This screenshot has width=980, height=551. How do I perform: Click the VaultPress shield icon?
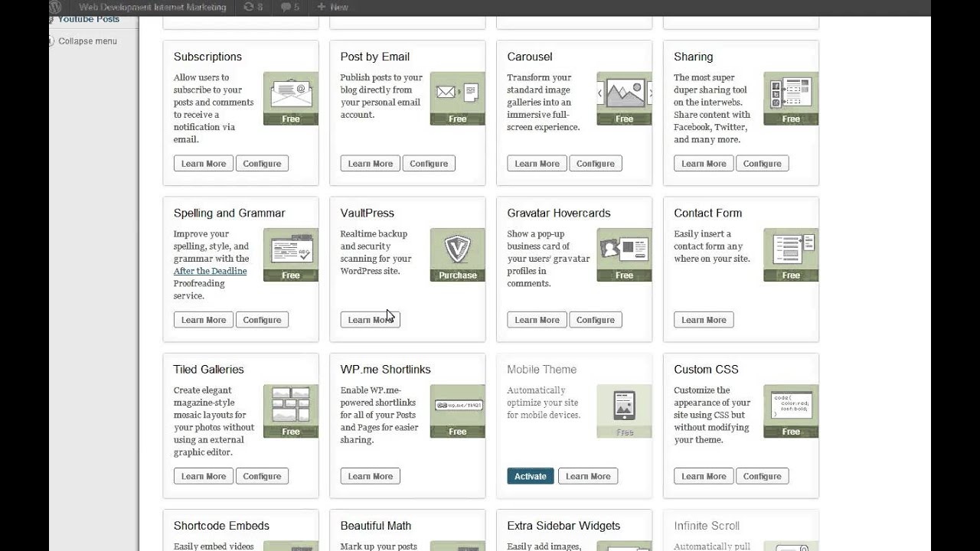(458, 255)
